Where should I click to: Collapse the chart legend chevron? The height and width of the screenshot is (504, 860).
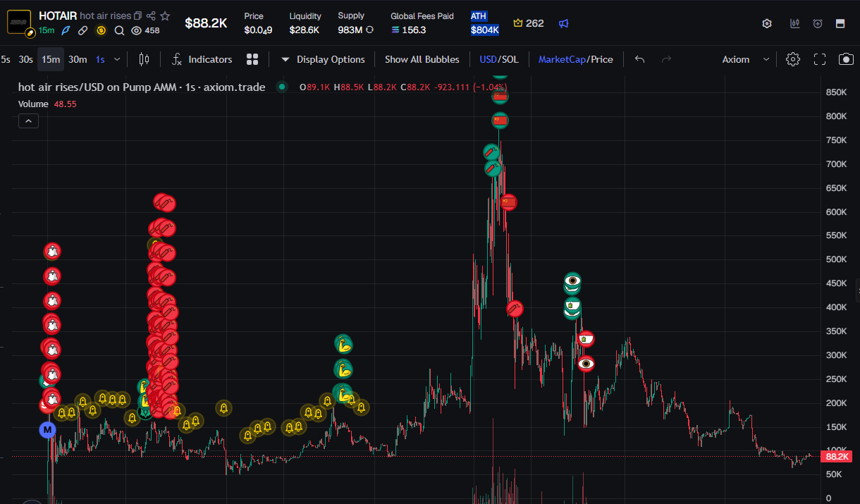[28, 121]
